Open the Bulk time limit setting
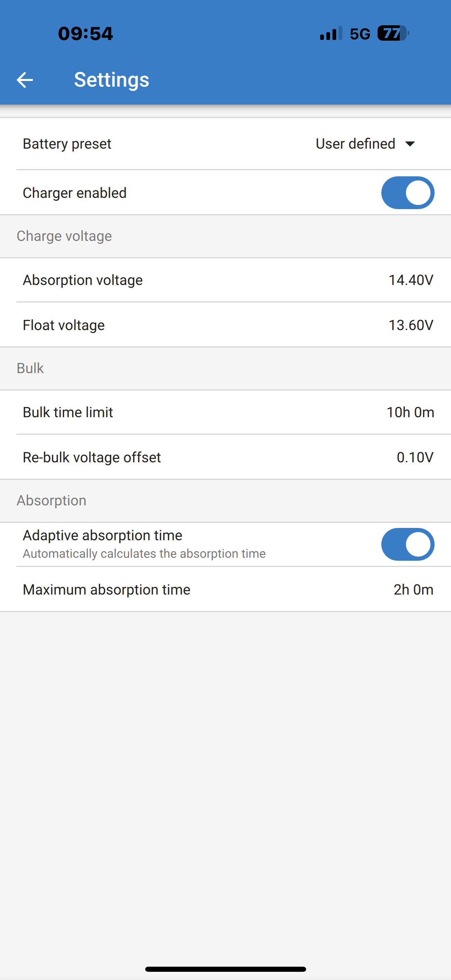Image resolution: width=451 pixels, height=980 pixels. [225, 412]
